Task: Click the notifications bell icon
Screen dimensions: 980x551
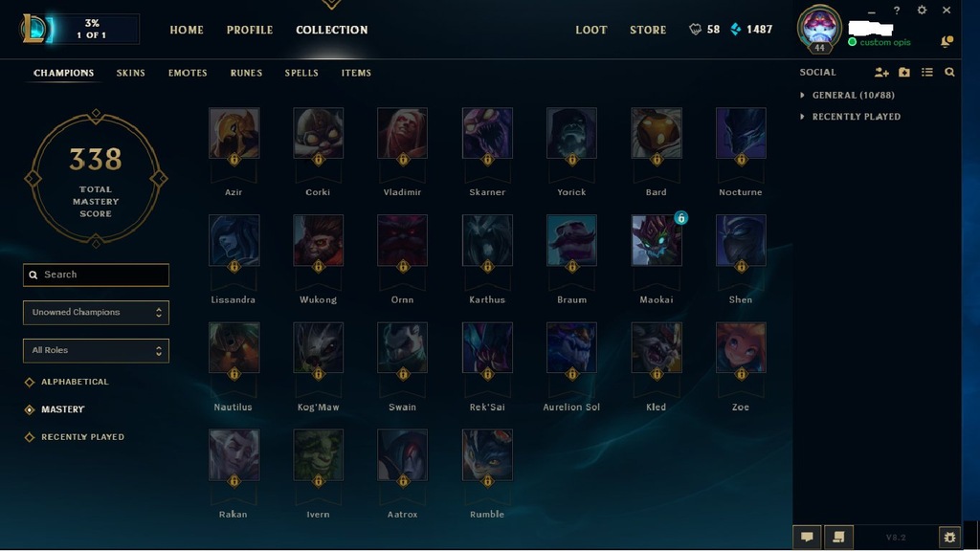Action: tap(947, 42)
